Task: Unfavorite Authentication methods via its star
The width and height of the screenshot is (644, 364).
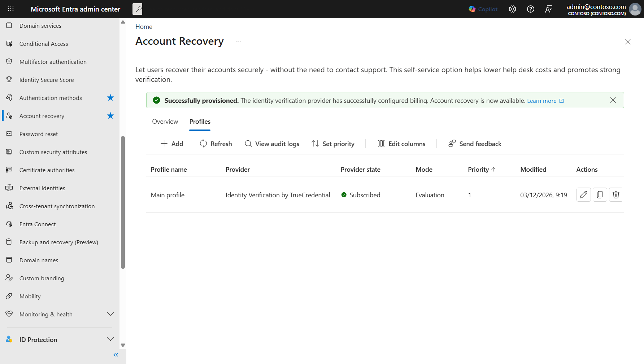Action: [x=110, y=97]
